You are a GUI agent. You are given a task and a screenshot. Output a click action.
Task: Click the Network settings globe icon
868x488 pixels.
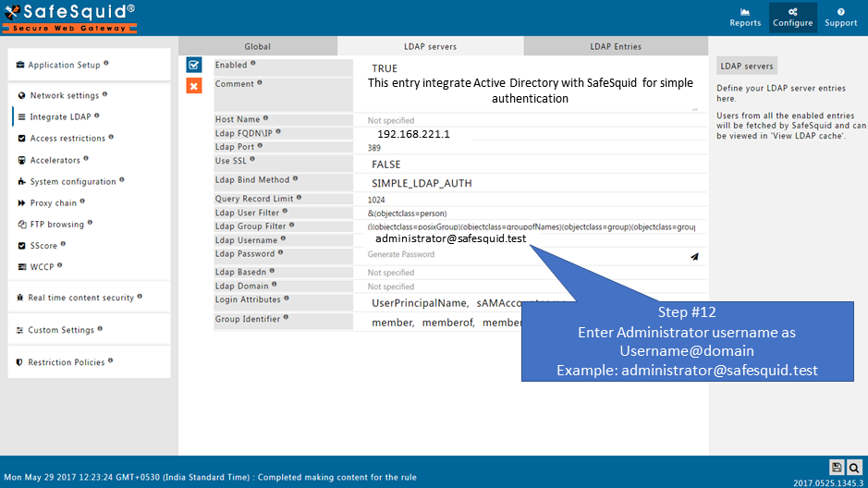pyautogui.click(x=21, y=95)
